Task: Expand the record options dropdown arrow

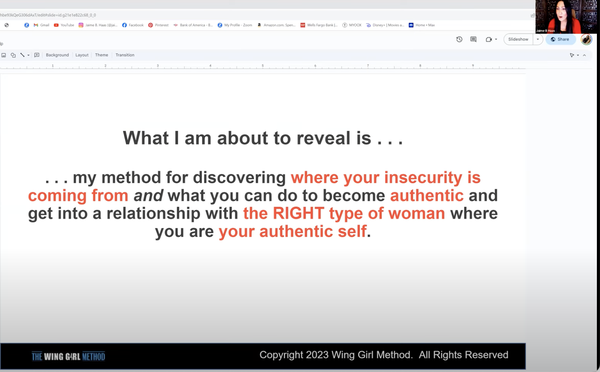Action: 496,39
